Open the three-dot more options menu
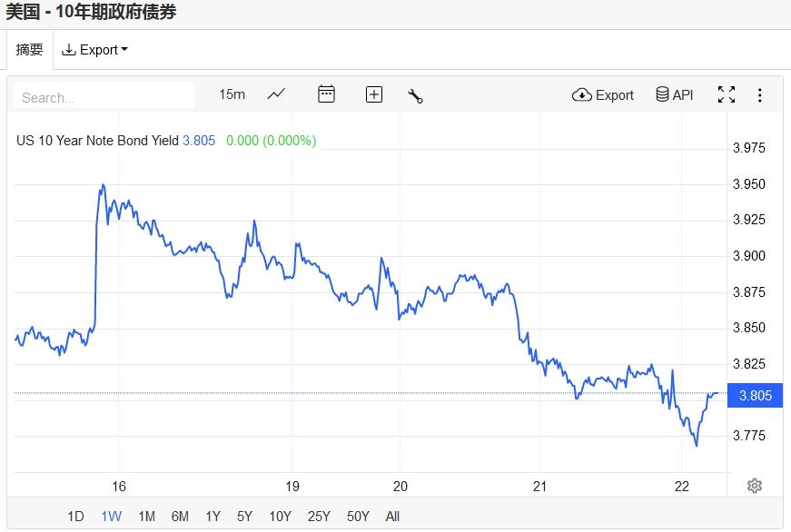 [x=760, y=94]
